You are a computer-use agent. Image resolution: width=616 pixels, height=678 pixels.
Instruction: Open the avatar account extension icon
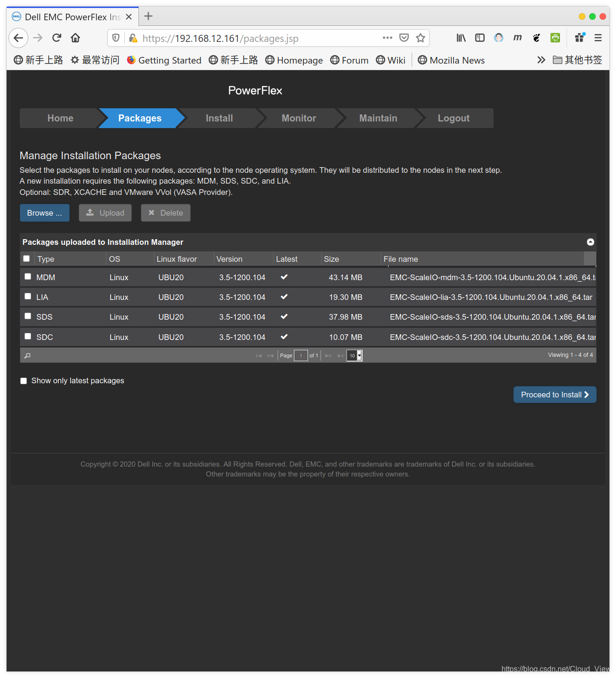[x=499, y=38]
